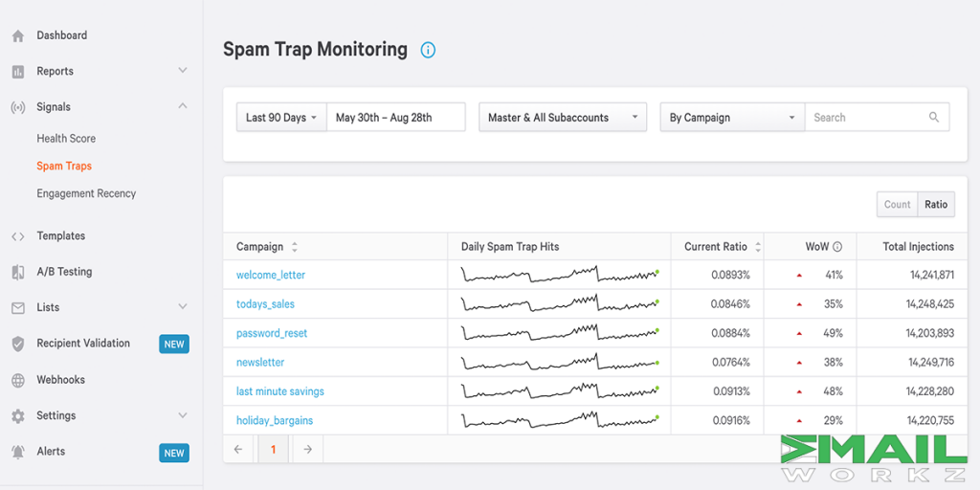The width and height of the screenshot is (980, 490).
Task: Open the welcome_letter campaign link
Action: [271, 276]
